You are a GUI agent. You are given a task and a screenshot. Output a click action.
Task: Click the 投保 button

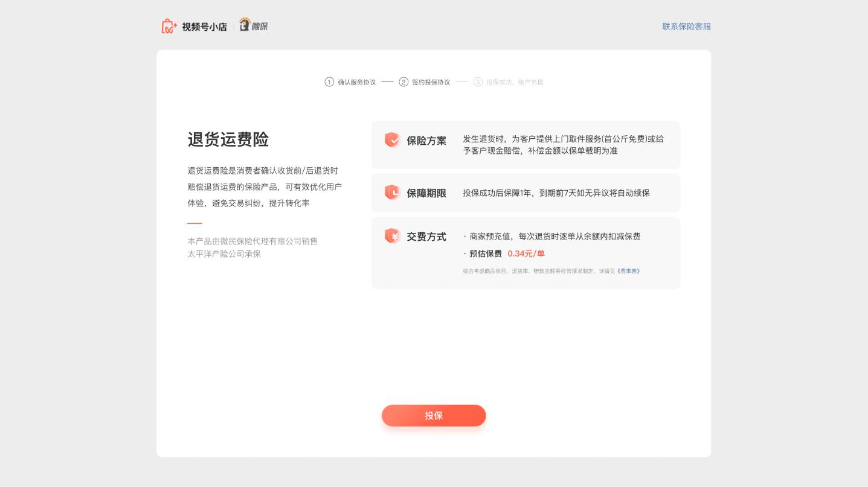[434, 416]
